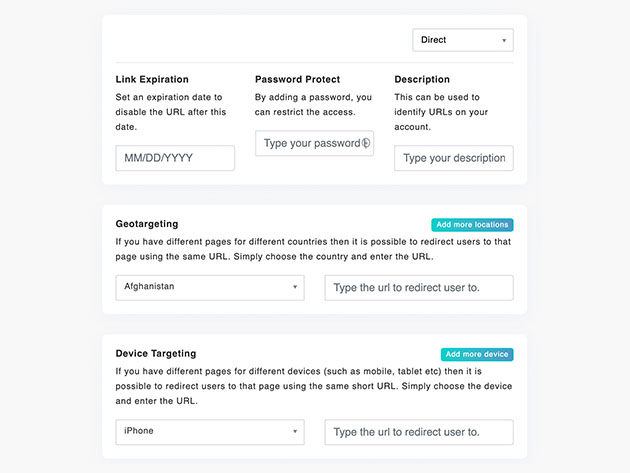Click the Device Targeting explanation paragraph
The height and width of the screenshot is (473, 630).
[x=314, y=386]
